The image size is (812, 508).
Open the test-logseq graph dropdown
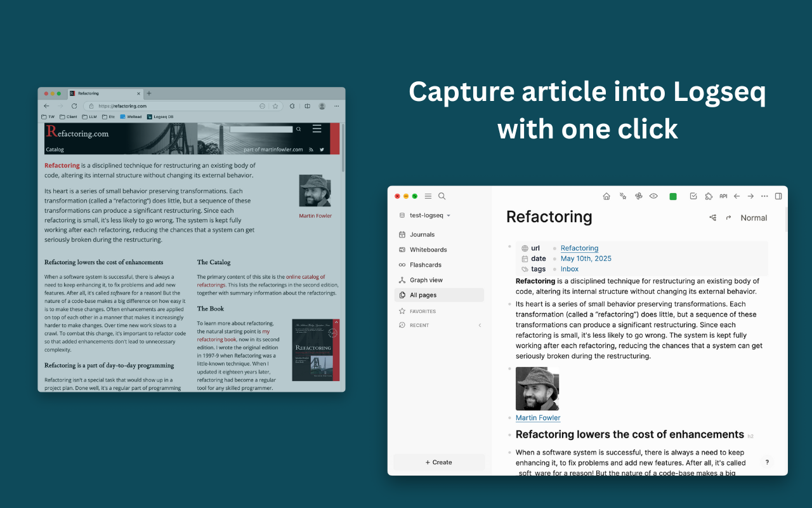(425, 215)
